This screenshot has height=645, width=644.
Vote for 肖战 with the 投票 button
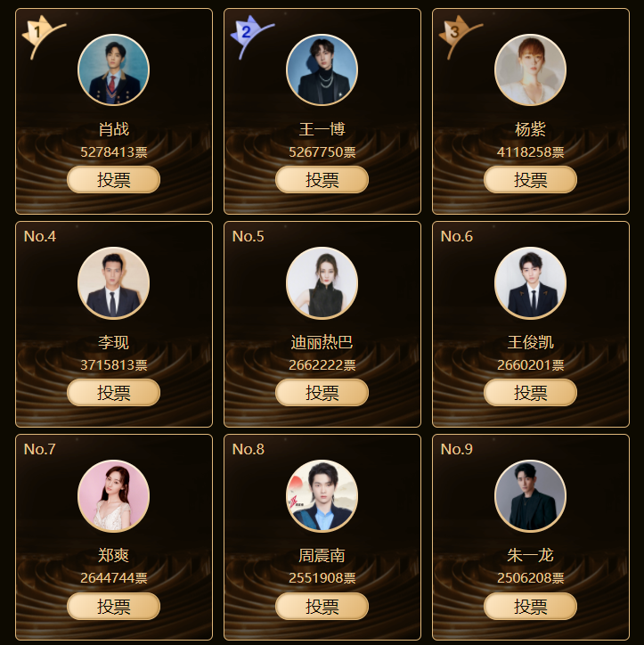coord(113,180)
